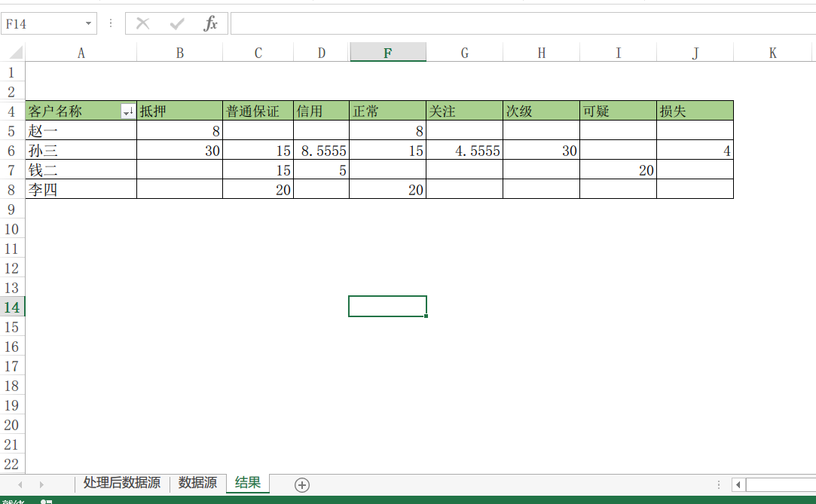Screen dimensions: 816x504
Task: Select the 结果 sheet tab
Action: (x=248, y=483)
